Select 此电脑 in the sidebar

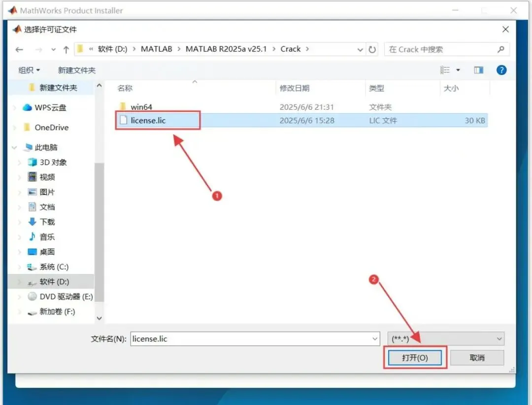(46, 147)
